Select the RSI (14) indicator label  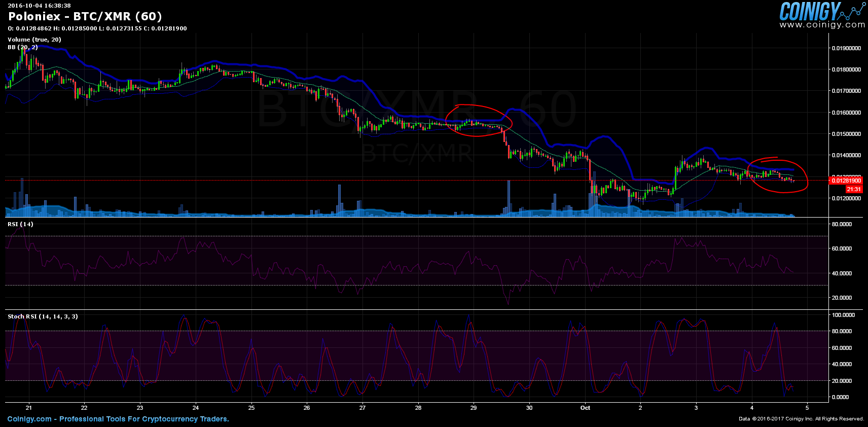click(x=20, y=224)
